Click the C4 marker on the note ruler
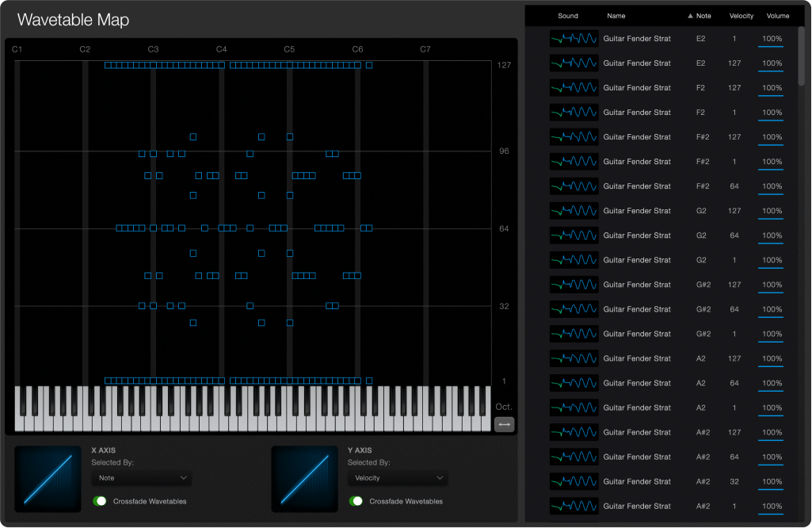The width and height of the screenshot is (812, 528). [x=222, y=49]
